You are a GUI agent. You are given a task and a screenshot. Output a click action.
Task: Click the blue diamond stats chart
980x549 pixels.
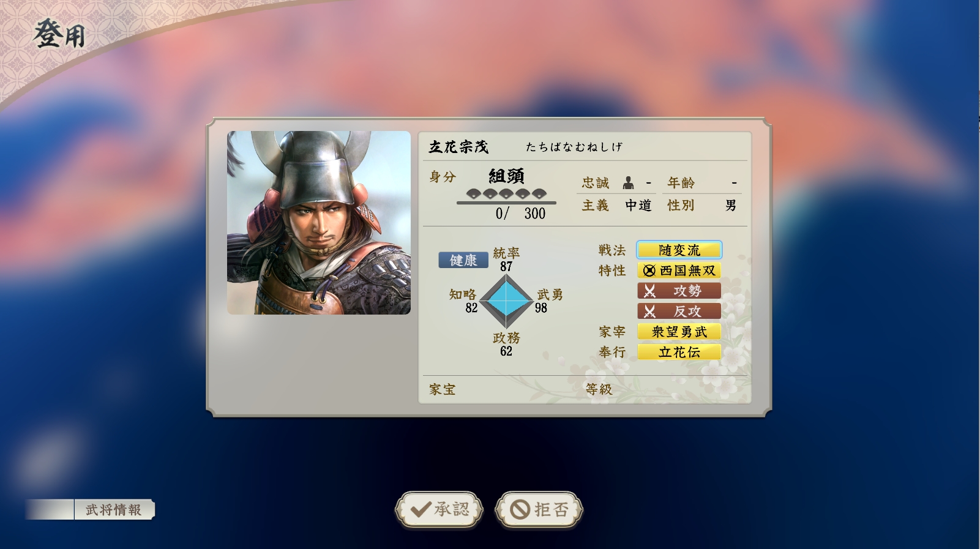click(x=506, y=301)
